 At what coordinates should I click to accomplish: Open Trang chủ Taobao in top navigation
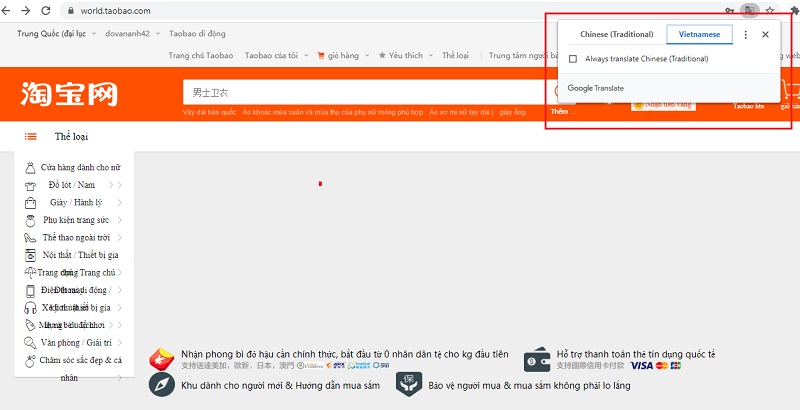pos(201,56)
